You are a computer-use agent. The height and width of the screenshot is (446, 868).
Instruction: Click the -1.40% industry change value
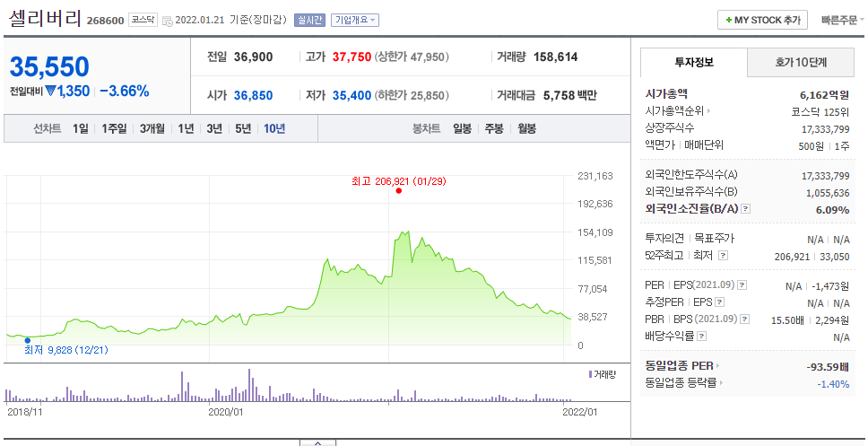click(x=833, y=384)
